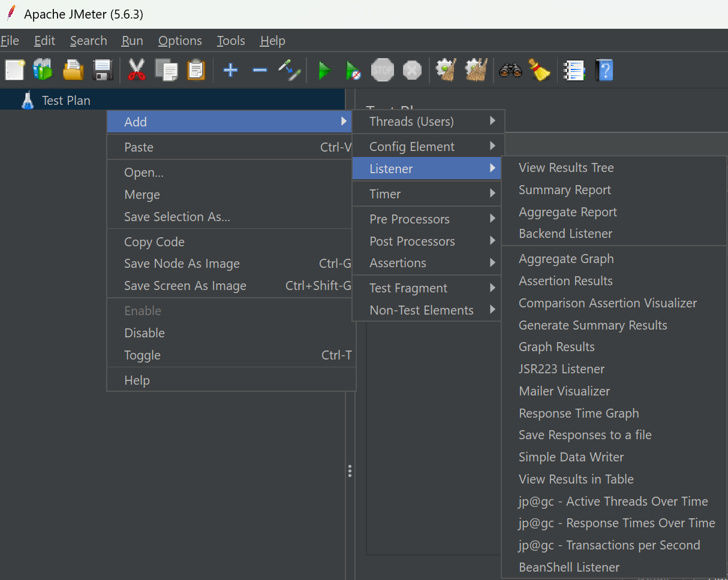Click the Collapse All minus icon
Viewport: 728px width, 580px height.
260,70
